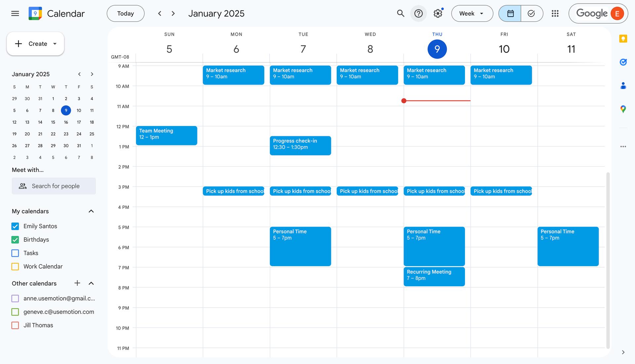Open the Google apps grid launcher
The image size is (635, 364).
pyautogui.click(x=555, y=13)
